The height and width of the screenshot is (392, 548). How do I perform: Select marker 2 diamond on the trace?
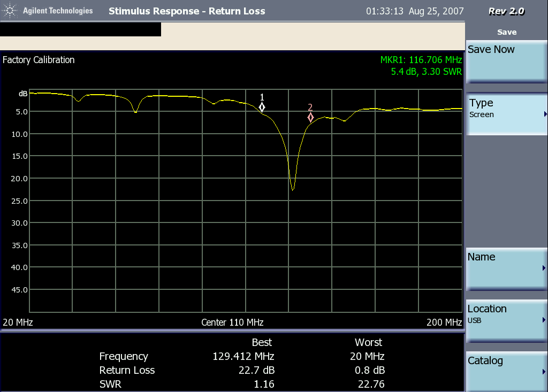coord(310,118)
